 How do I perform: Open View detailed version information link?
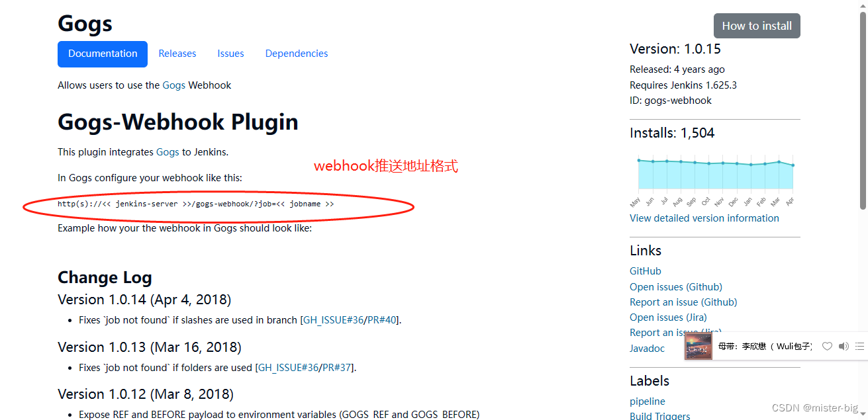[704, 218]
